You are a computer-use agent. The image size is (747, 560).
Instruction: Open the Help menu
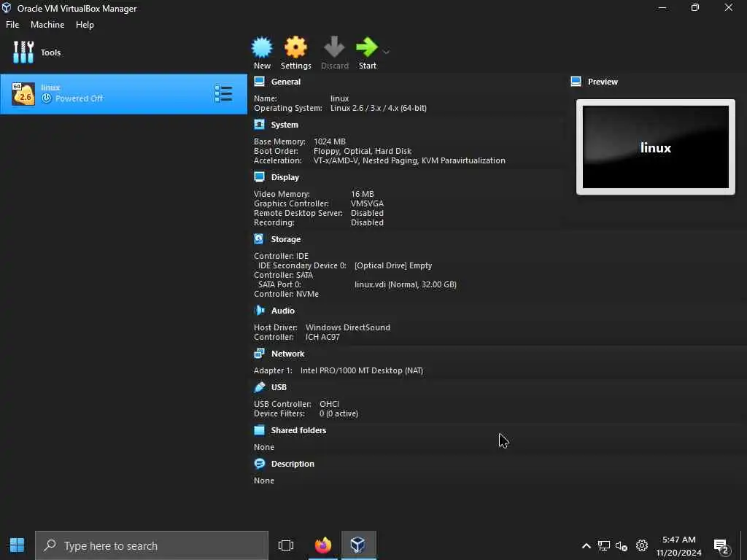tap(85, 24)
